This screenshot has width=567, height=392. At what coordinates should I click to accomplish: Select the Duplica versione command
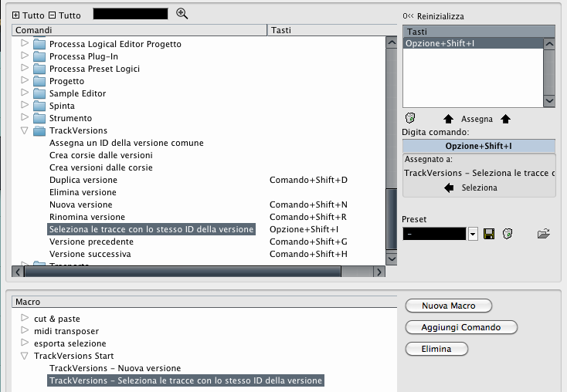pos(83,180)
